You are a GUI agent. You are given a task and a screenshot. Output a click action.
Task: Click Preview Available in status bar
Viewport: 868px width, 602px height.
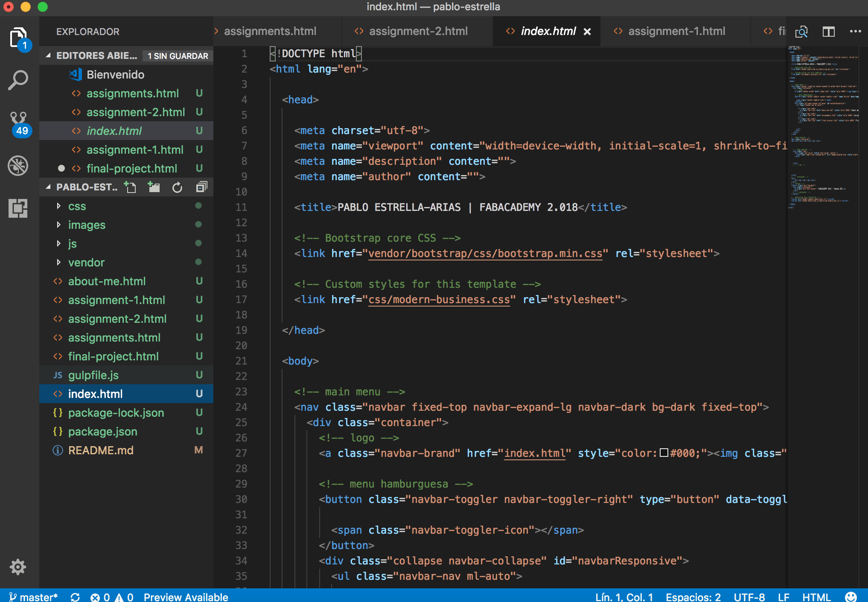(x=186, y=596)
